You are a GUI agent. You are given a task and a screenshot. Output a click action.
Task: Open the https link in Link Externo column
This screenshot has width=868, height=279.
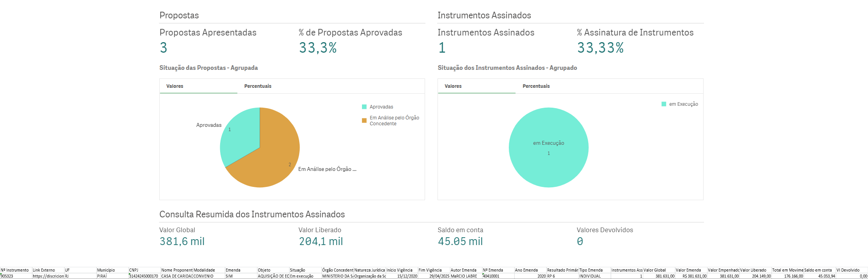pos(48,276)
